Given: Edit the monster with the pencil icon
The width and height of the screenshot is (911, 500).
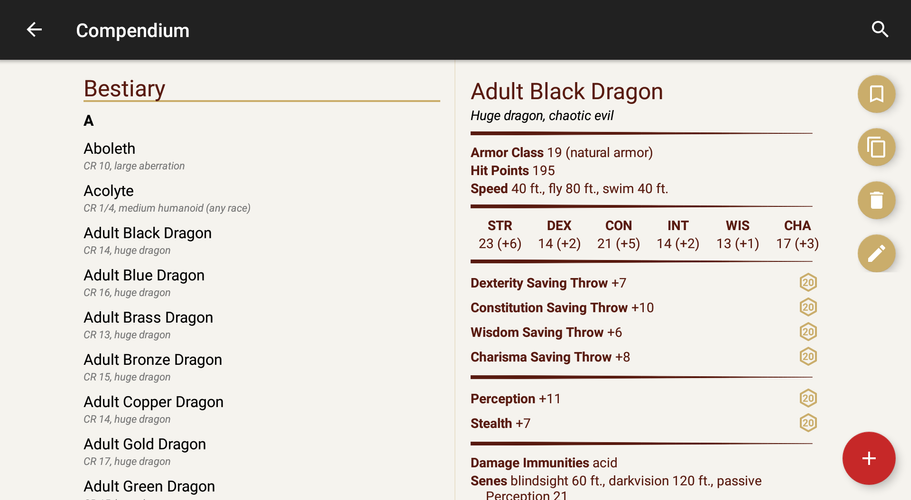Looking at the screenshot, I should click(876, 253).
